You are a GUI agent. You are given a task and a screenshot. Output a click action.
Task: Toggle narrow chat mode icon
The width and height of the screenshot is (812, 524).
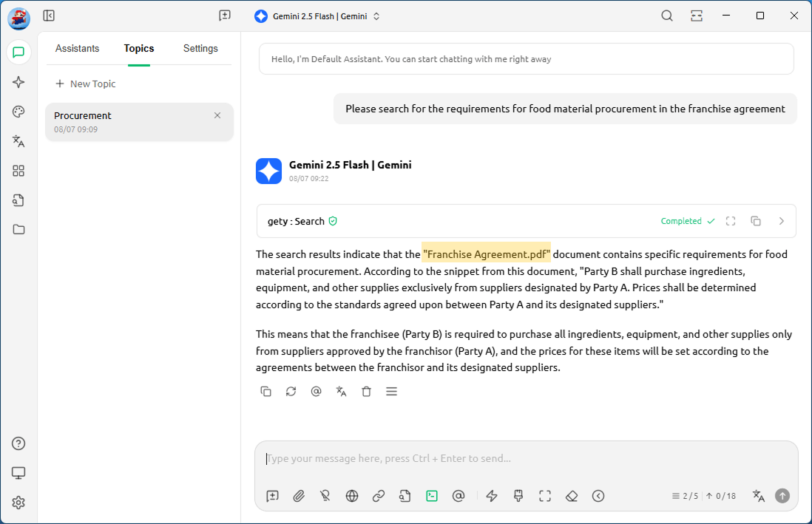pos(697,16)
